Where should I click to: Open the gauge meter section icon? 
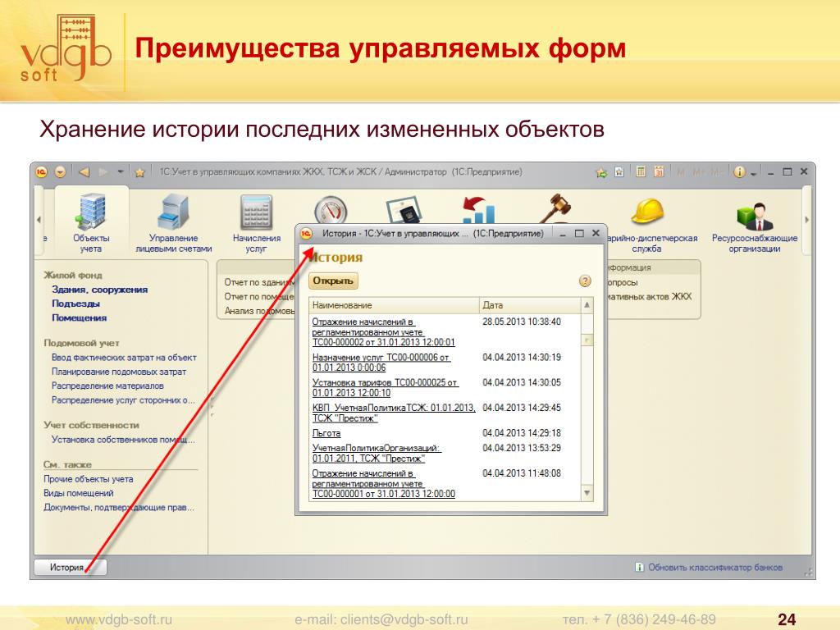(x=331, y=210)
